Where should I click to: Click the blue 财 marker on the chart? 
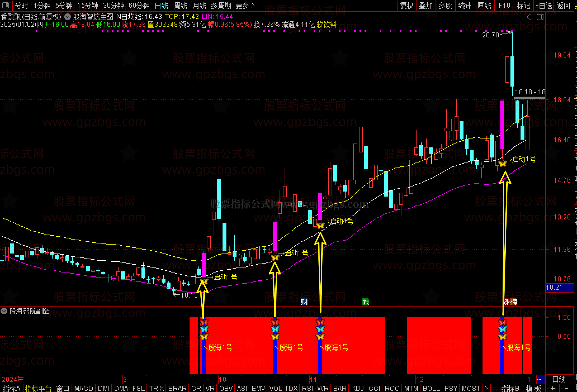[x=304, y=302]
